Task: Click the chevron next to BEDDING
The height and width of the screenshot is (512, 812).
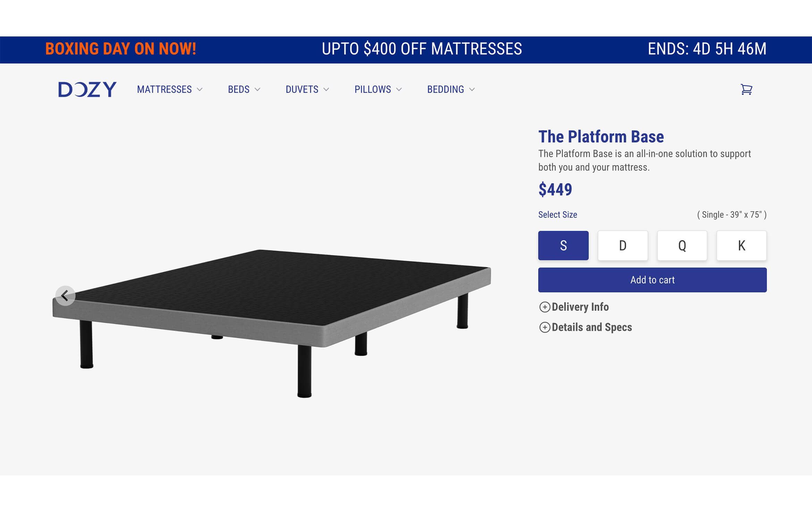Action: (473, 90)
